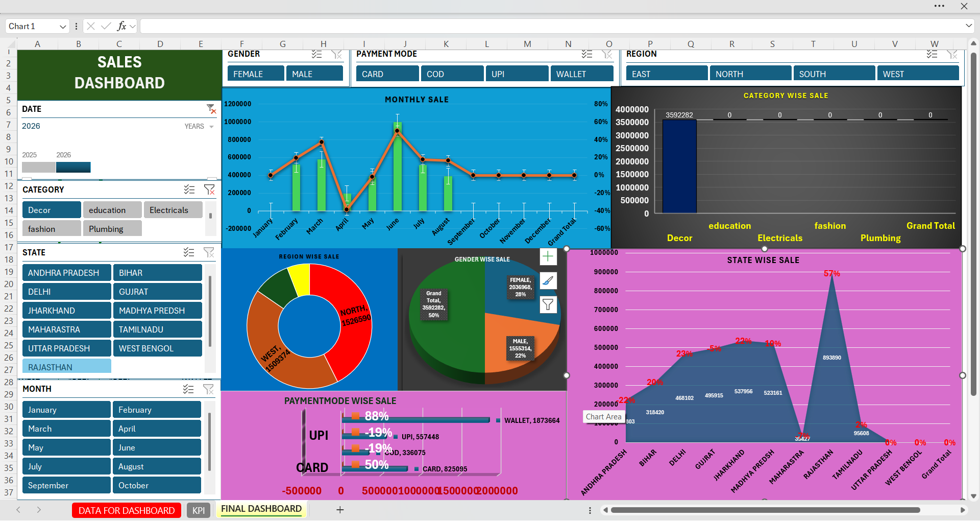980x521 pixels.
Task: Toggle the January month slicer item
Action: 66,410
